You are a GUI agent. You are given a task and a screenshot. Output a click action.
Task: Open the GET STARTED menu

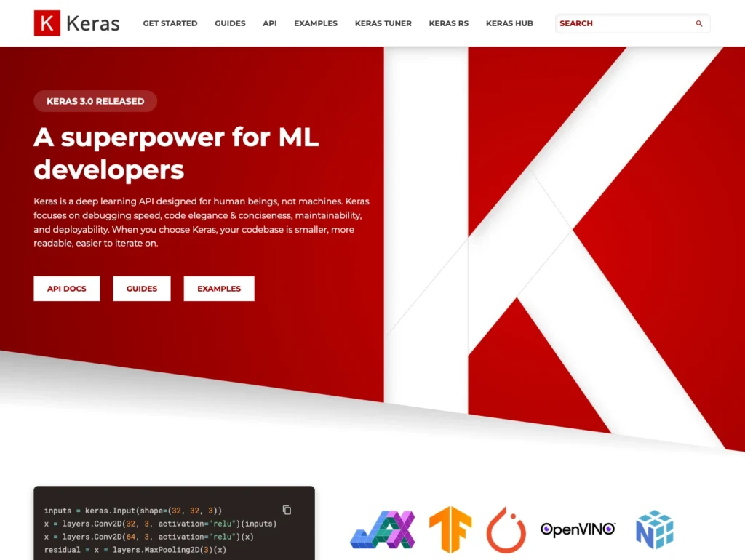(170, 23)
